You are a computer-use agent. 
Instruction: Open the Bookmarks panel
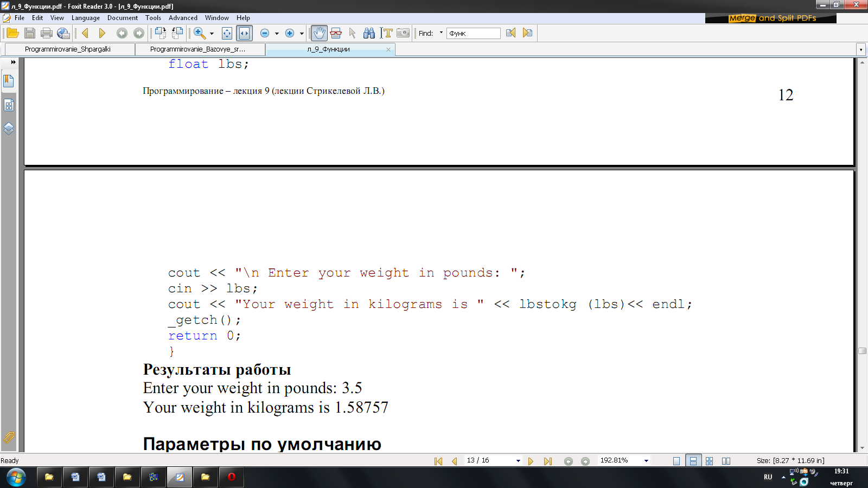click(9, 81)
